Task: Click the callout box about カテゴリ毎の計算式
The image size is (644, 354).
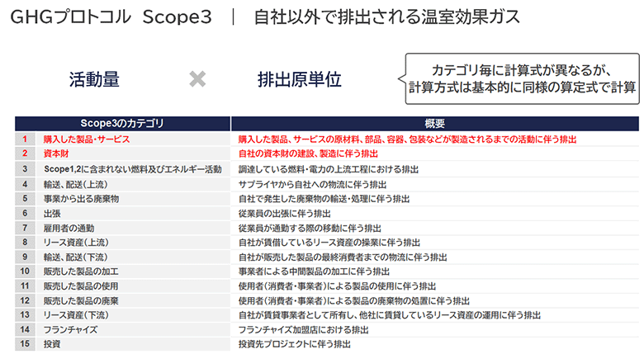Action: tap(522, 79)
